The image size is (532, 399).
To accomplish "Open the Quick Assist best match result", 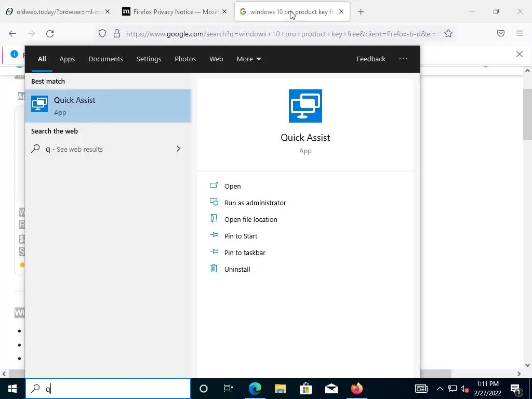I will pyautogui.click(x=108, y=106).
